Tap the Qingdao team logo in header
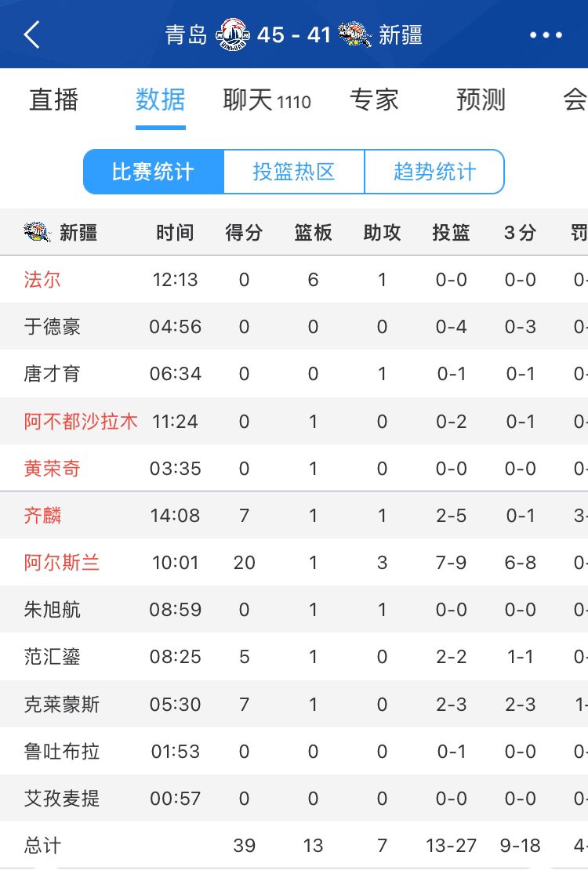 point(232,34)
